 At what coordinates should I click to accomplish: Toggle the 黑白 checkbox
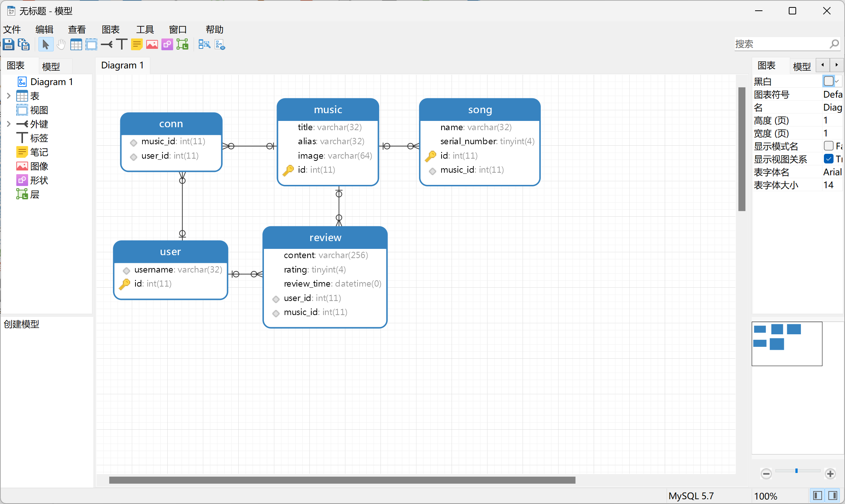tap(828, 81)
